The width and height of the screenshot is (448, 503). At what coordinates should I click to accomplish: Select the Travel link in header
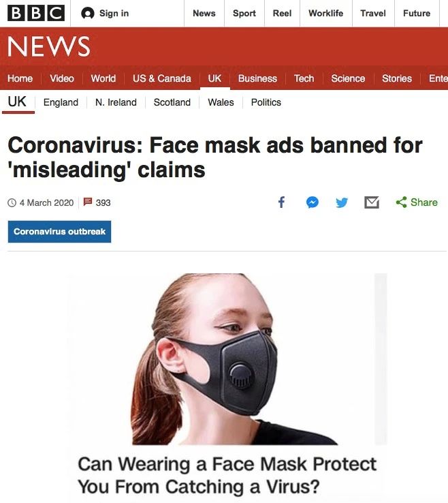373,13
